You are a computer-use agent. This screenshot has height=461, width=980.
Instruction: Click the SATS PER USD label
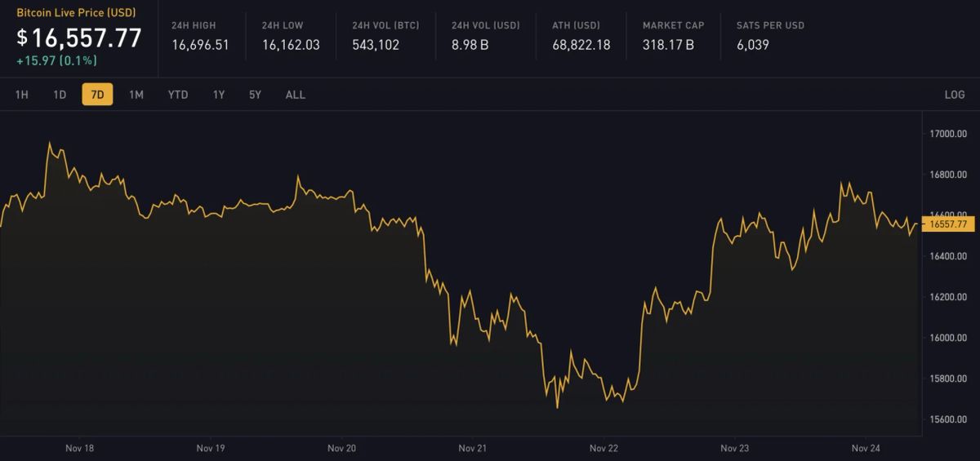coord(770,25)
